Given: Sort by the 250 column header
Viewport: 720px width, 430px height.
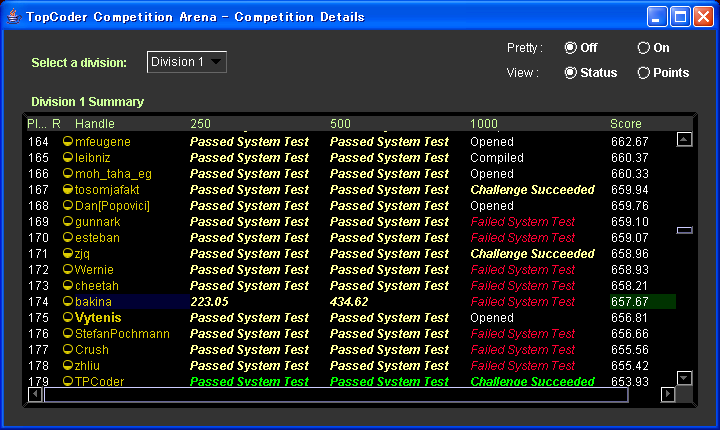Looking at the screenshot, I should 200,124.
